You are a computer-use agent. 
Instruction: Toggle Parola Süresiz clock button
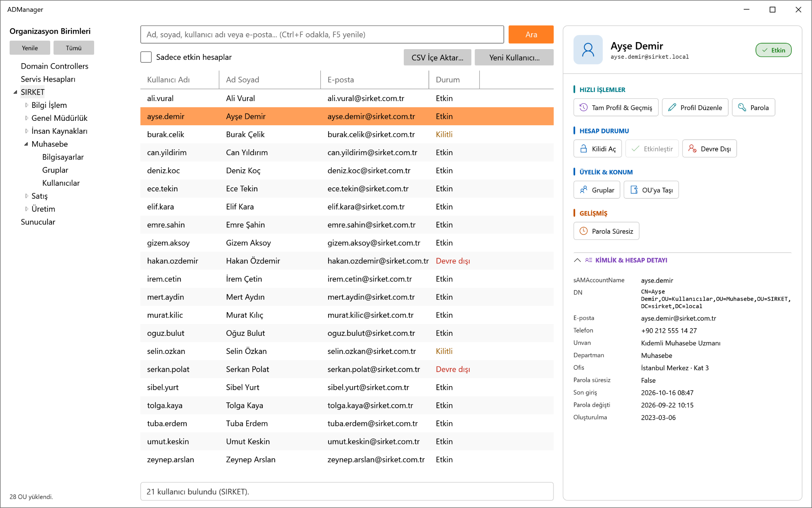tap(606, 231)
